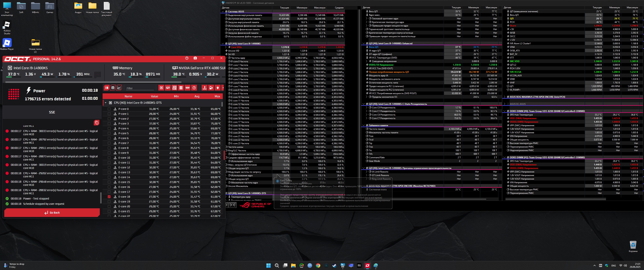Expand the ASUS EC: ASUS section
The image size is (644, 270).
(505, 104)
